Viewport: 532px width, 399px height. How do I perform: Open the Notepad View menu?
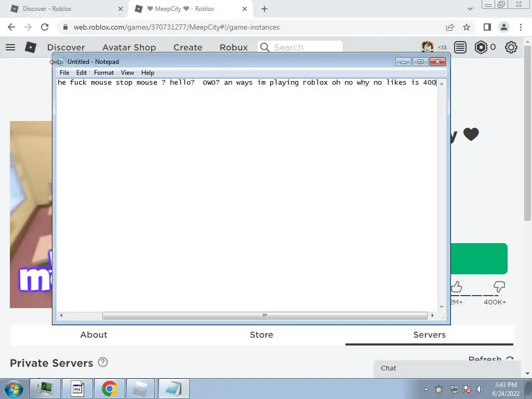click(x=128, y=73)
